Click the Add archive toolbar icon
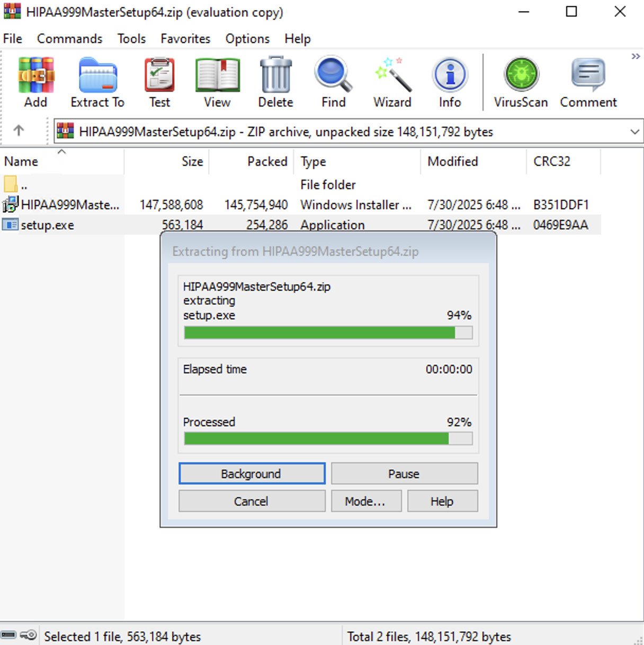644x645 pixels. point(35,75)
